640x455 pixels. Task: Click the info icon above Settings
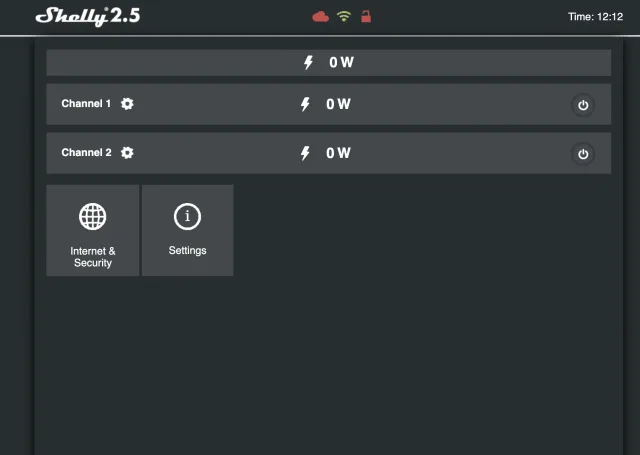coord(187,216)
